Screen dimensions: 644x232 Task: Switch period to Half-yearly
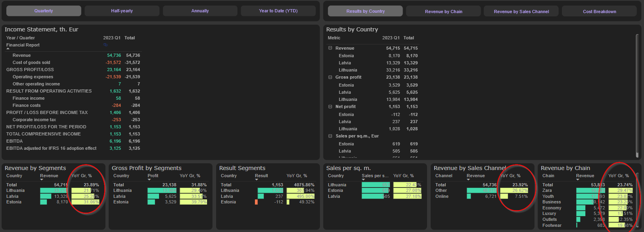pyautogui.click(x=122, y=11)
